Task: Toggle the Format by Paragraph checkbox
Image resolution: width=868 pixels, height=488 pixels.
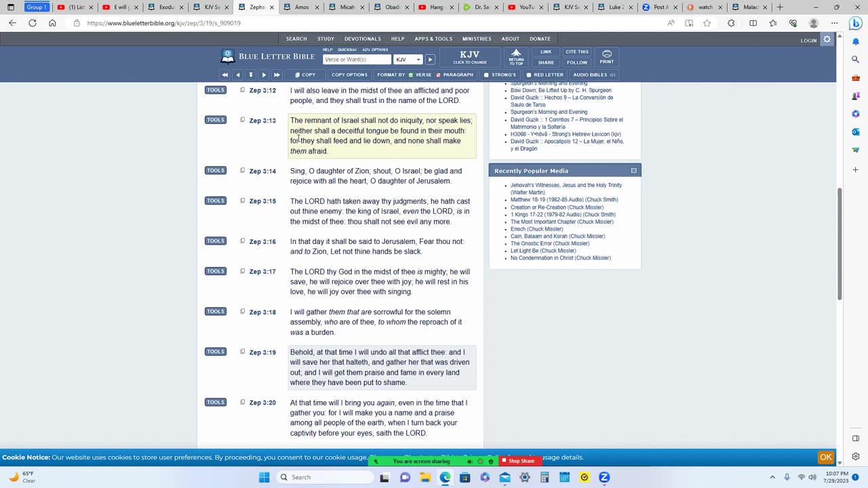Action: [438, 75]
